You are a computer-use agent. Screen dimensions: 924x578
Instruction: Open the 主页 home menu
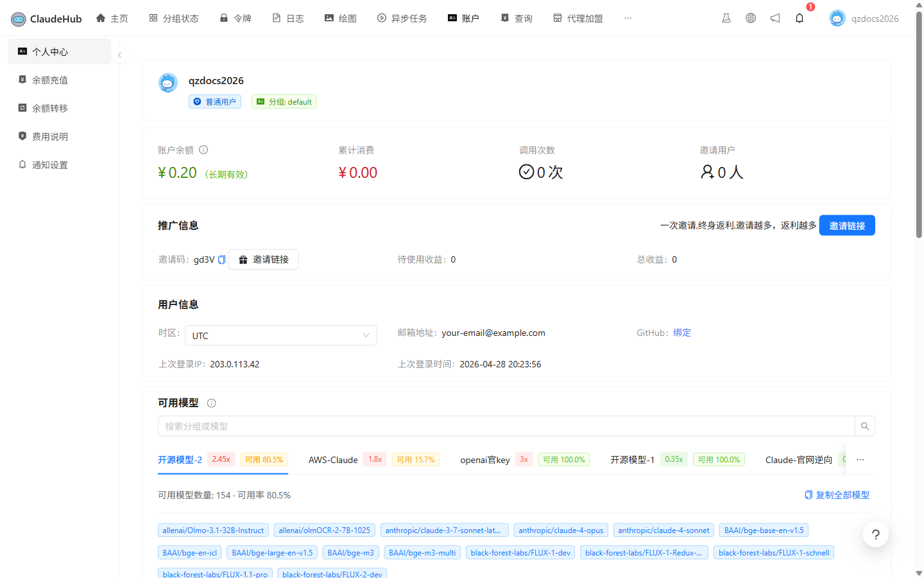tap(112, 19)
